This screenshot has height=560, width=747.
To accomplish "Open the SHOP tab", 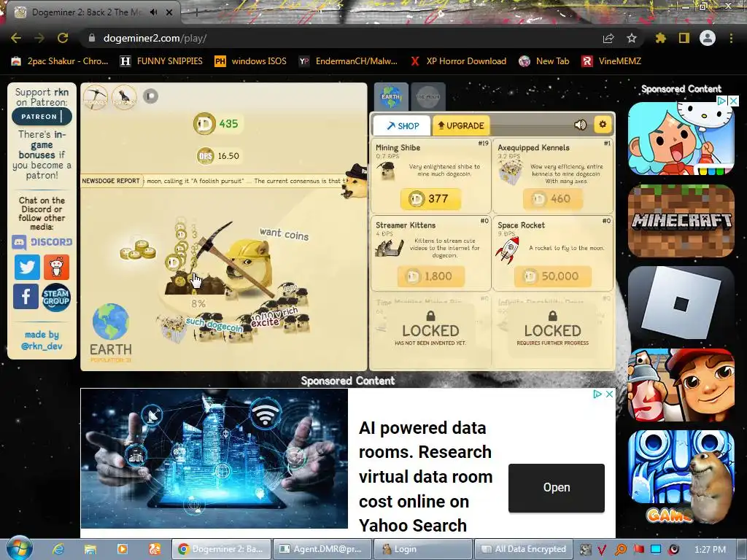I will point(403,125).
